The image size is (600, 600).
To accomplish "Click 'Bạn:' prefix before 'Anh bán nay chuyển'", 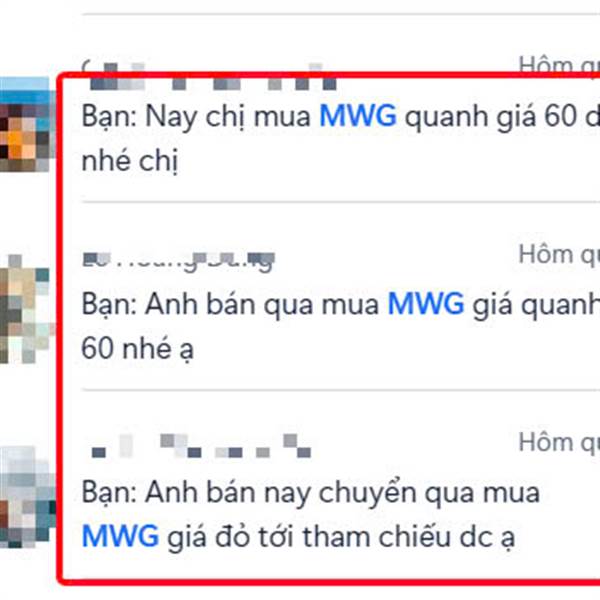I will (109, 492).
